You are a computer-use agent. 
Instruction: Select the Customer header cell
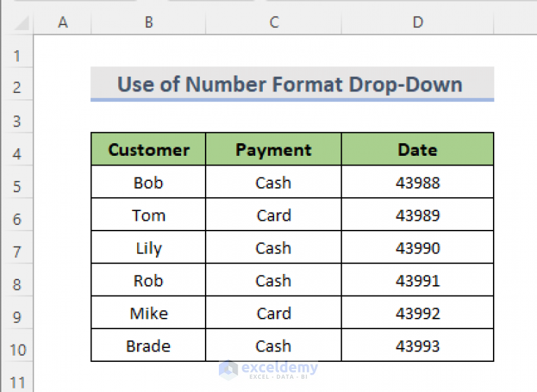pos(148,150)
